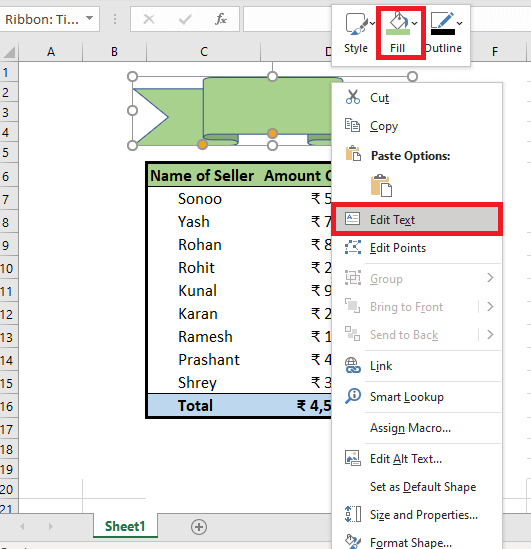Click the formula bar cancel X icon

click(x=149, y=19)
